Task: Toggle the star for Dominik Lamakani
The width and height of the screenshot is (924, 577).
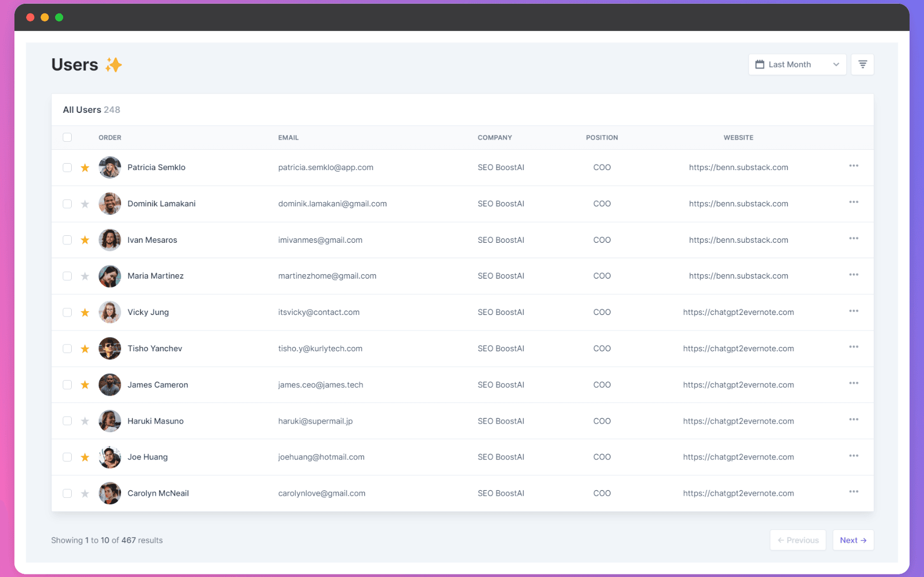Action: click(x=85, y=204)
